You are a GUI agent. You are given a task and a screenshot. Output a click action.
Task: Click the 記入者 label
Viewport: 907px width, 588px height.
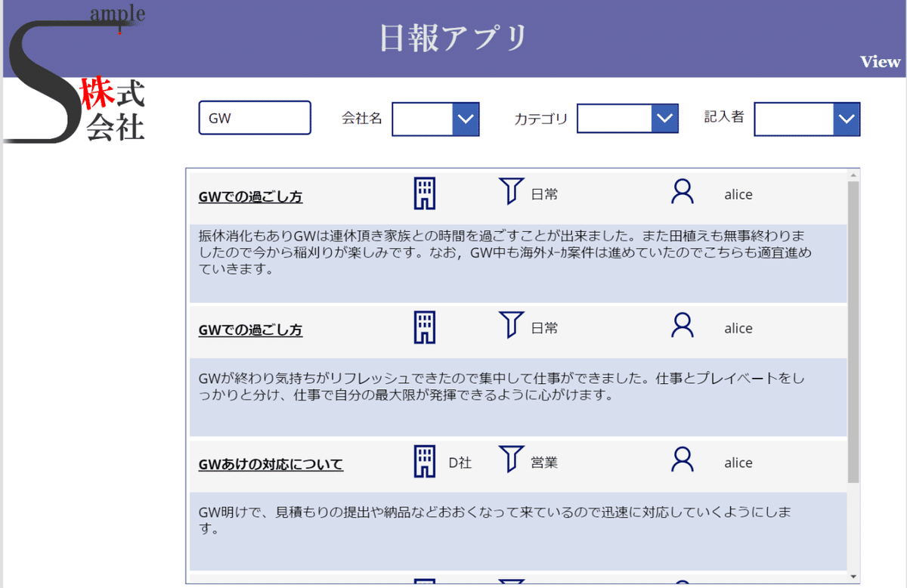click(724, 116)
